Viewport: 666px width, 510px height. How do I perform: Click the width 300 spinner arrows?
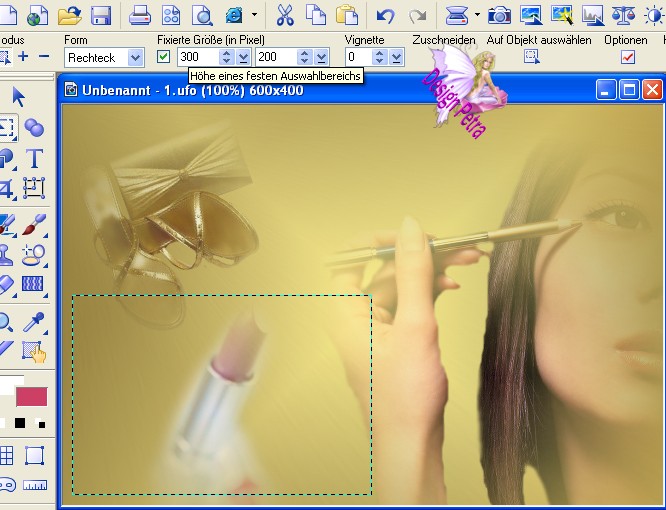(x=226, y=57)
